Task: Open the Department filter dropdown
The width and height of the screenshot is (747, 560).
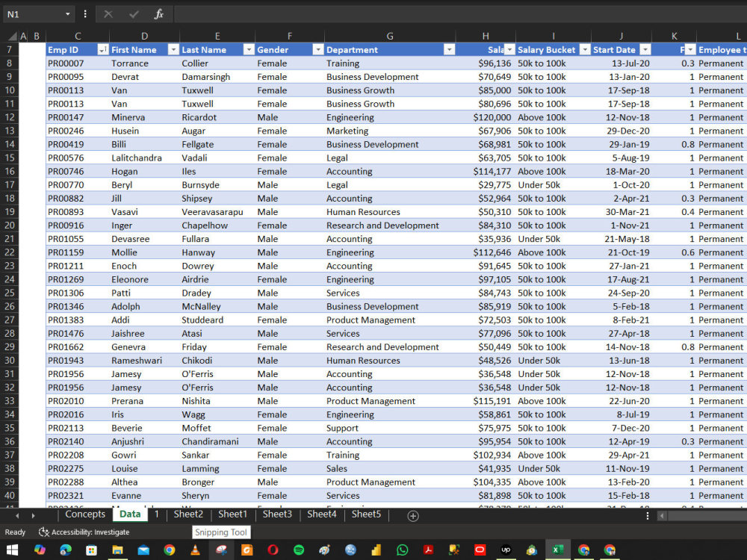Action: (x=449, y=49)
